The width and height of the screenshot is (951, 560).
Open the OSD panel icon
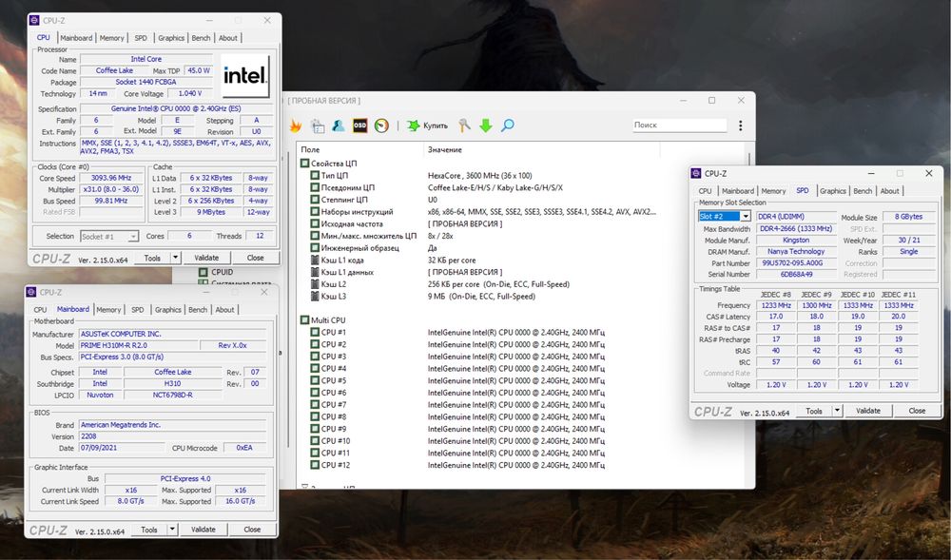point(360,126)
